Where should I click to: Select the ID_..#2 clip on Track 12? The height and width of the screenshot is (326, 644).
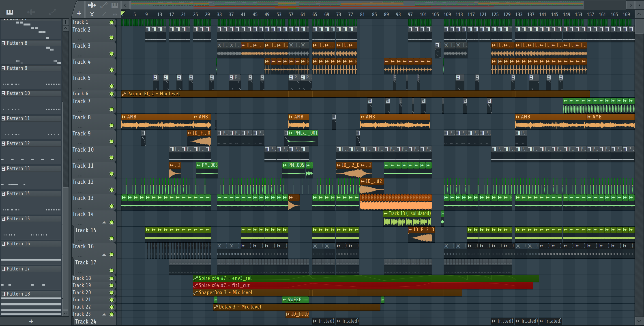pyautogui.click(x=372, y=186)
